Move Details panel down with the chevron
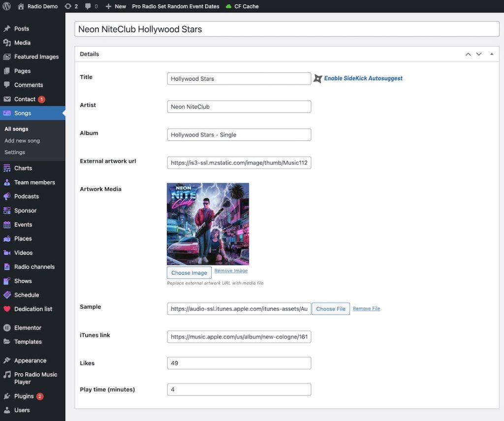The height and width of the screenshot is (421, 504). tap(479, 54)
